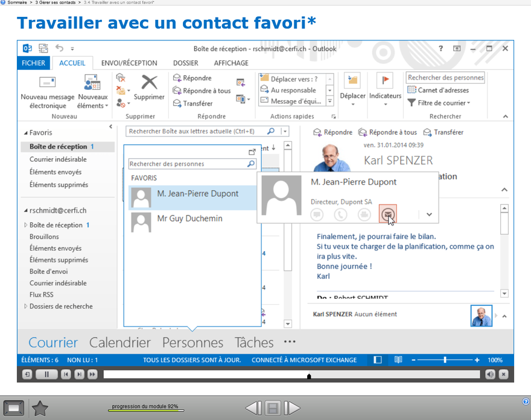531x420 pixels.
Task: Click the zoom slider in the status bar
Action: pyautogui.click(x=445, y=360)
